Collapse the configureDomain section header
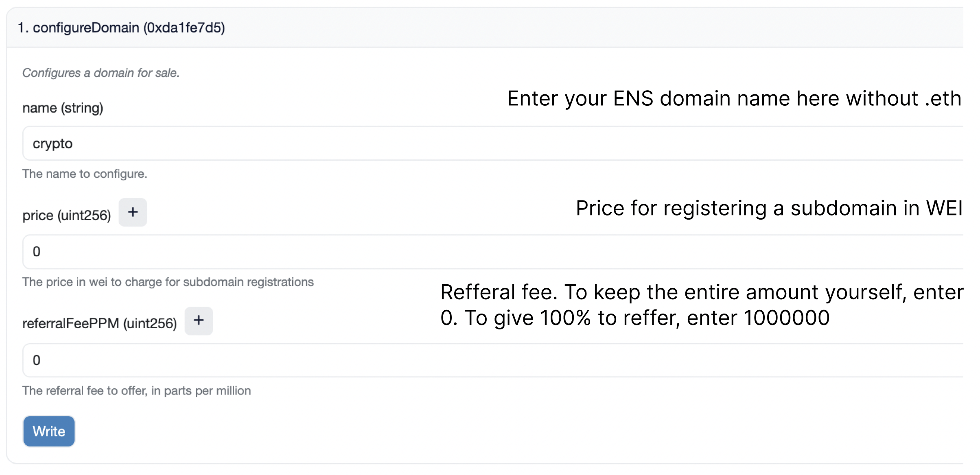Viewport: 980px width, 475px height. point(122,28)
